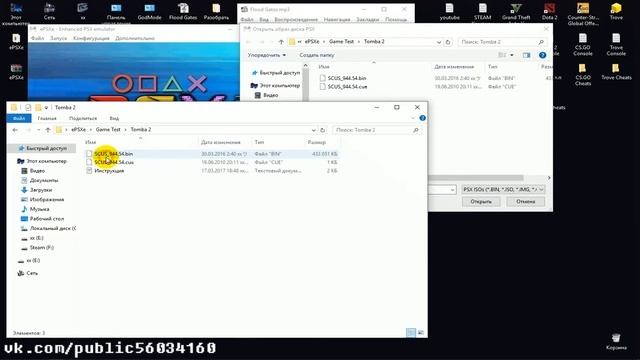The height and width of the screenshot is (360, 640).
Task: Open the Flood Gates desktop icon
Action: point(183,11)
